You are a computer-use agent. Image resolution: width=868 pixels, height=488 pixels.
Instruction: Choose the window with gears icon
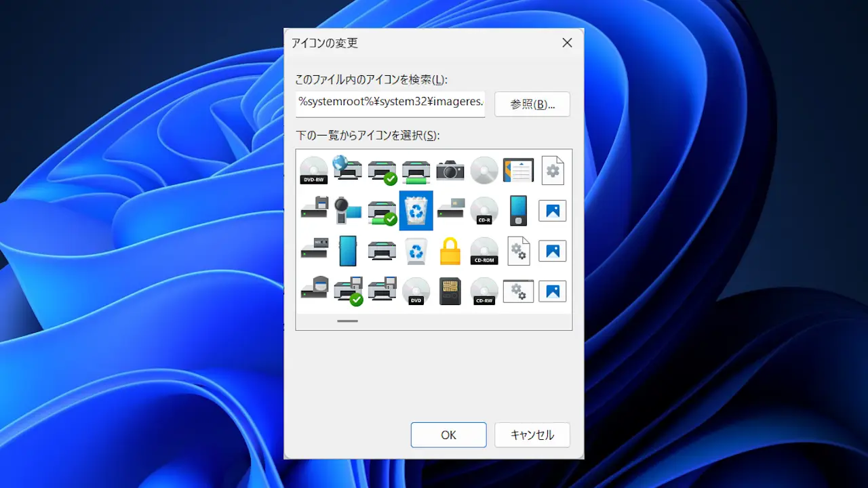tap(519, 291)
